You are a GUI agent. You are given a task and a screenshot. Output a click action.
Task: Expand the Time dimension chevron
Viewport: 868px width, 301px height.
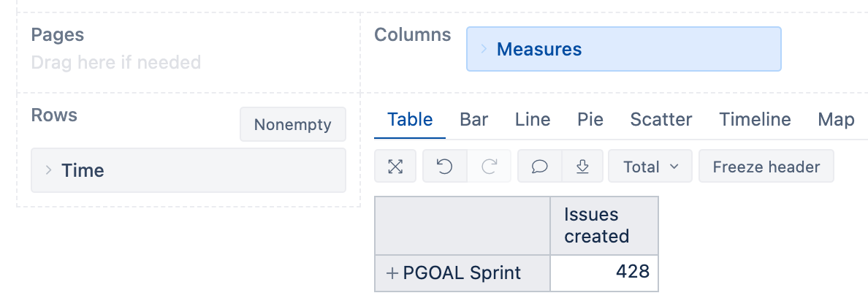click(x=48, y=170)
